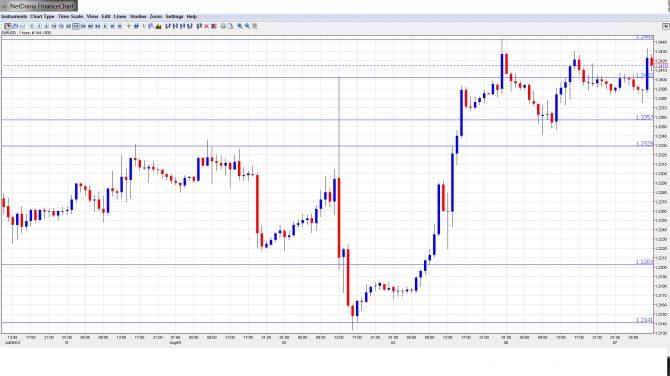
Task: Open the Settings menu
Action: 174,16
